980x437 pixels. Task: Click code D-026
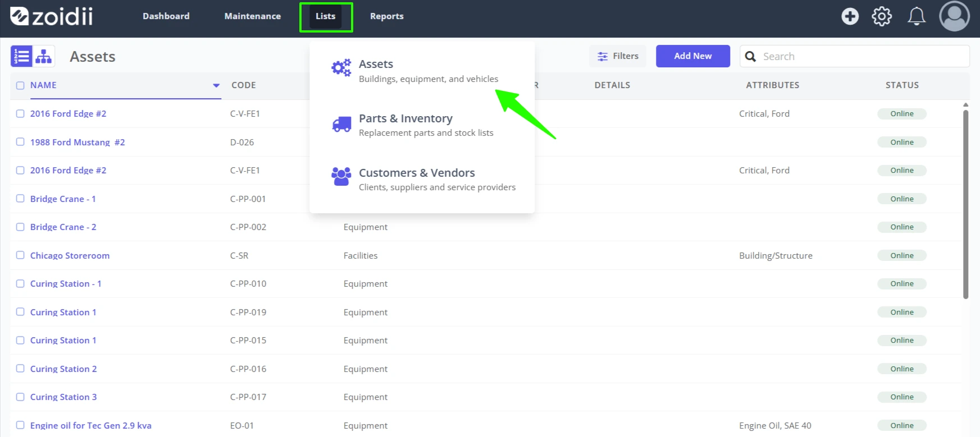tap(242, 142)
